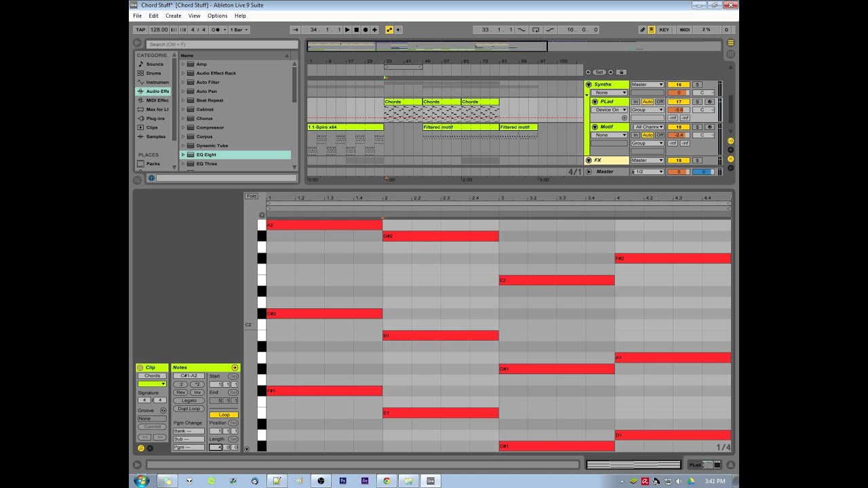868x488 pixels.
Task: Select Plug-ins category in browser
Action: pos(153,118)
